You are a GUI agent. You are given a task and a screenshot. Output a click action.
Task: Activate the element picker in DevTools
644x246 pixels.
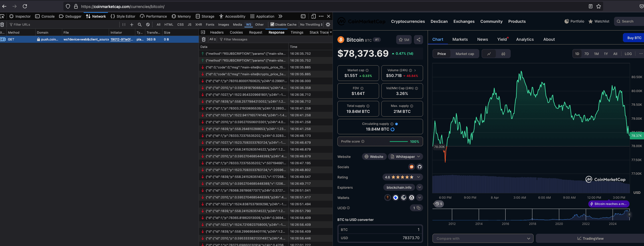tap(2, 16)
